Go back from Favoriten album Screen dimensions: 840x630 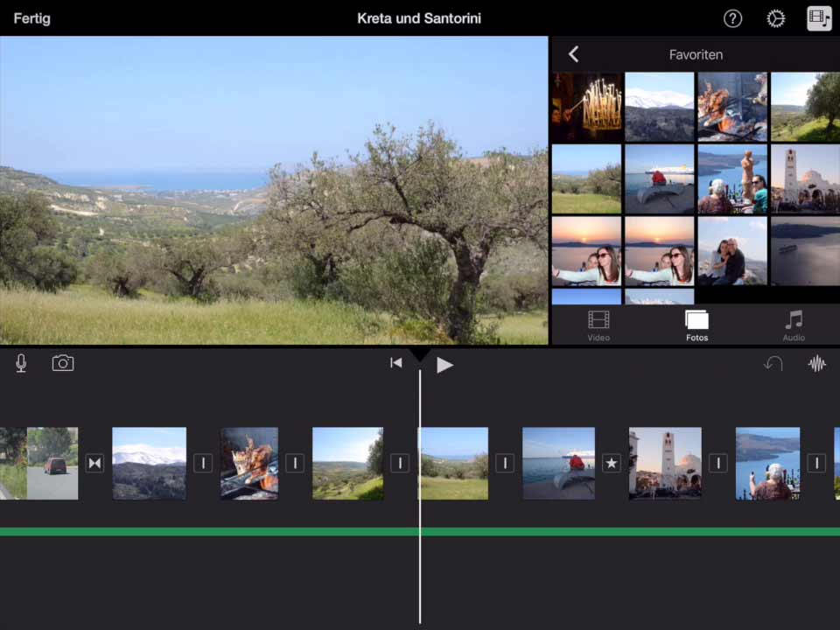click(574, 54)
